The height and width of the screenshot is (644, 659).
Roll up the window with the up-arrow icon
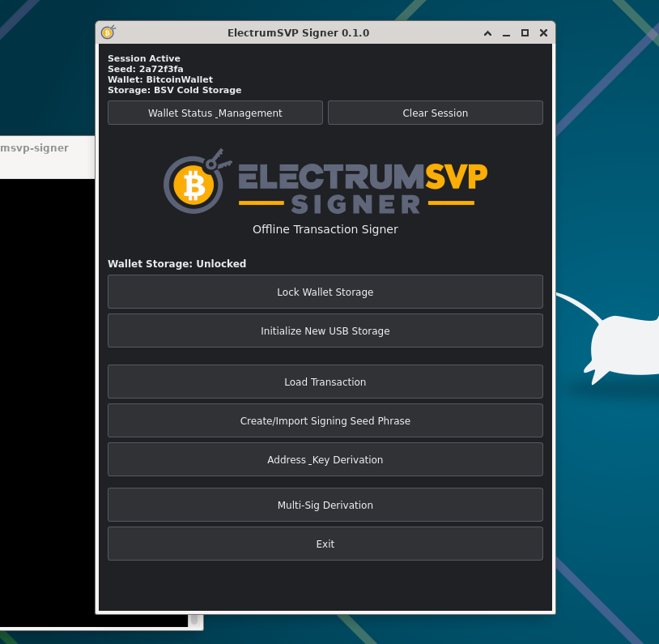click(487, 33)
